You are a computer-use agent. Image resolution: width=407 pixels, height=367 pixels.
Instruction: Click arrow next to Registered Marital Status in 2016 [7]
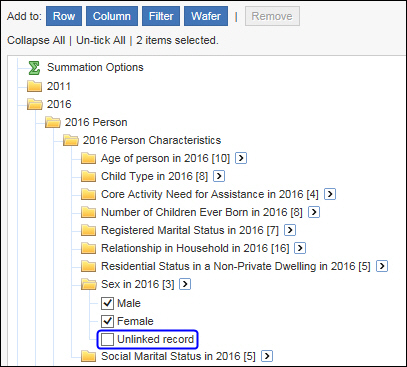[x=290, y=230]
